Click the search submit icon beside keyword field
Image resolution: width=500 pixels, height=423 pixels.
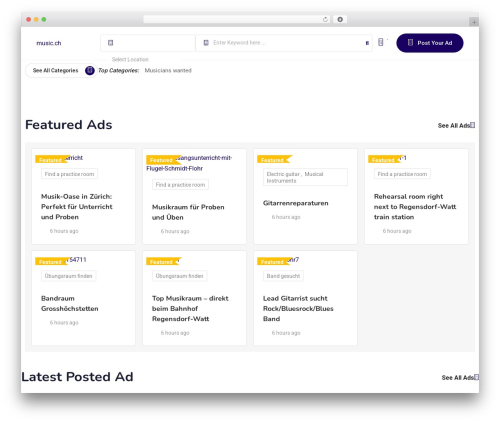[367, 43]
